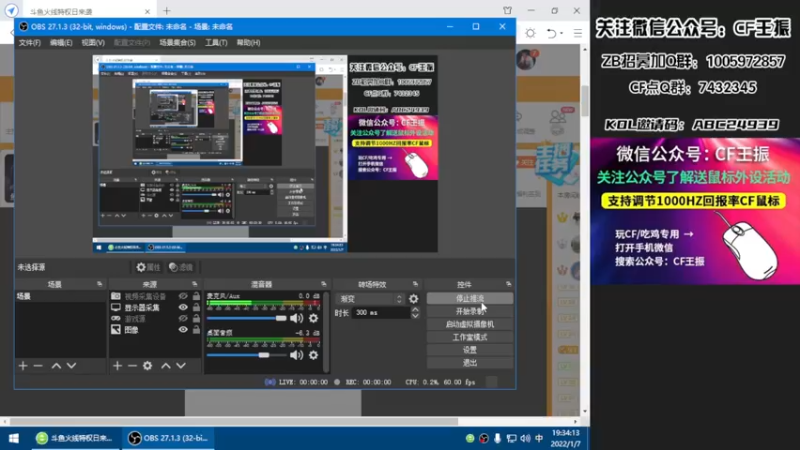Open browser undo history dropdown arrow
The image size is (800, 450).
coord(562,33)
